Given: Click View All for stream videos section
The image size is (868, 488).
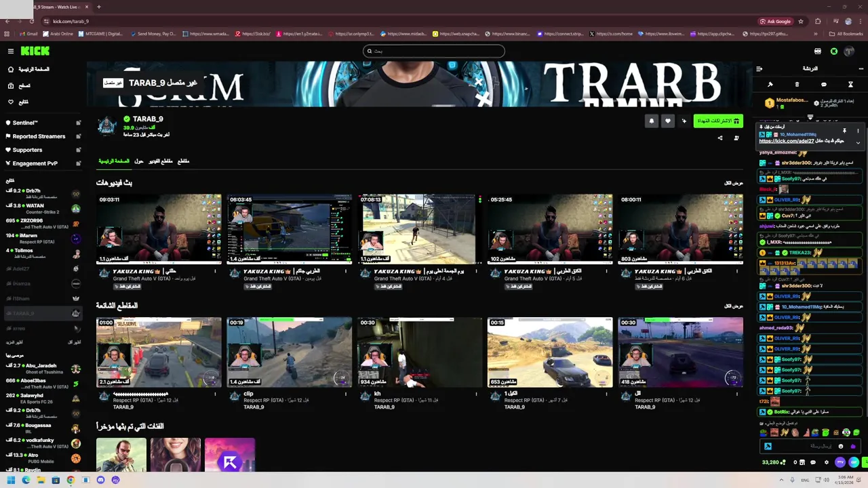Looking at the screenshot, I should (734, 183).
